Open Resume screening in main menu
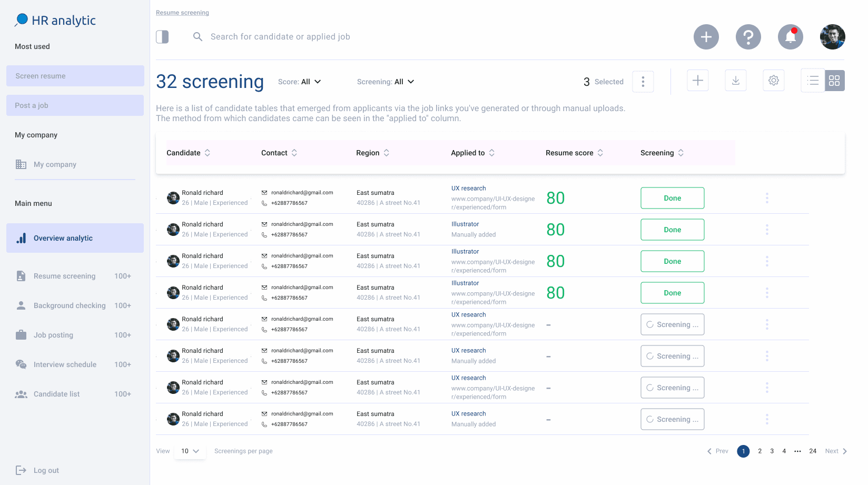 point(64,276)
